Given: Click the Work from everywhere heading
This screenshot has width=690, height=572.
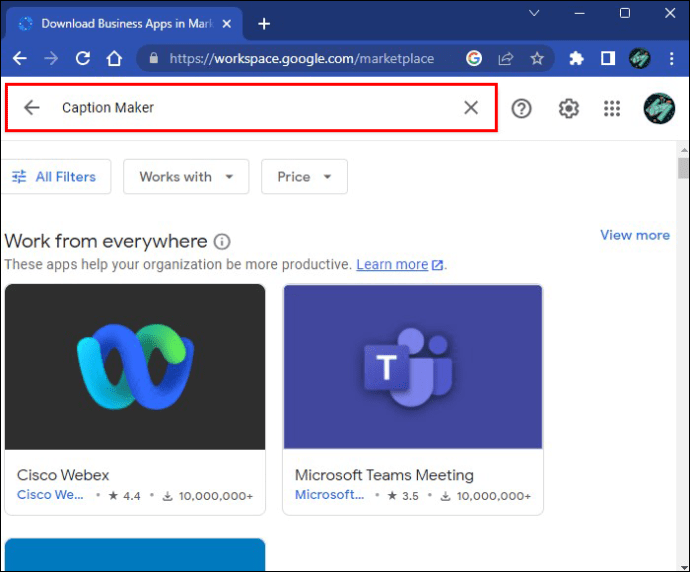Looking at the screenshot, I should click(106, 241).
